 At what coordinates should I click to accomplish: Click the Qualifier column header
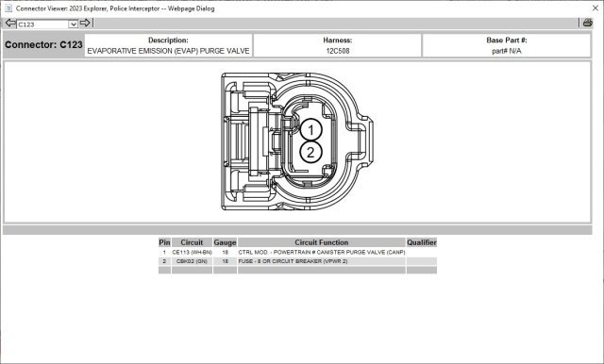(x=422, y=242)
